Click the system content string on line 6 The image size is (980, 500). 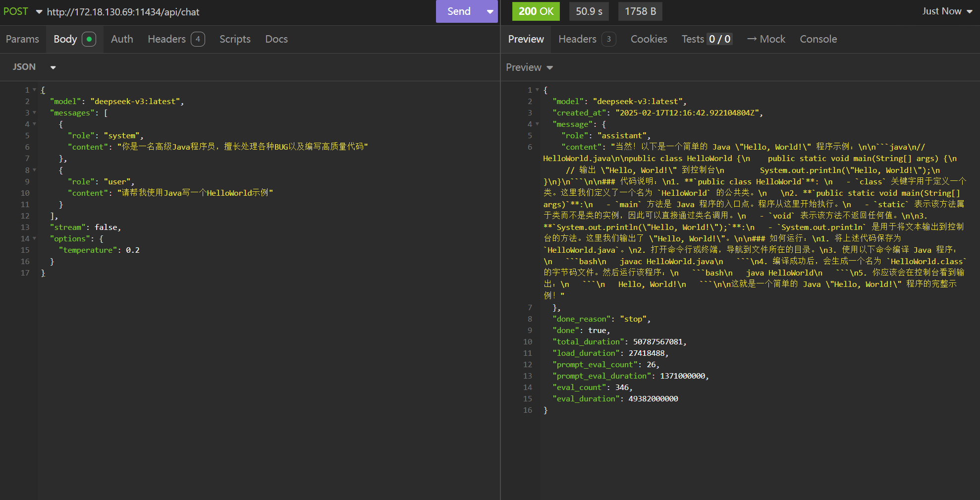point(242,147)
